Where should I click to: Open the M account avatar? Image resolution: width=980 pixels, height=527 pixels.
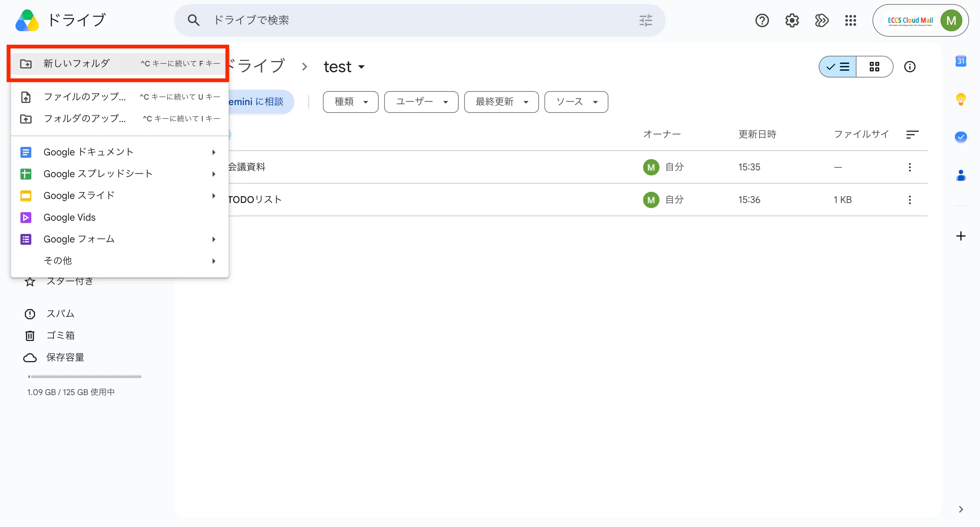point(951,20)
